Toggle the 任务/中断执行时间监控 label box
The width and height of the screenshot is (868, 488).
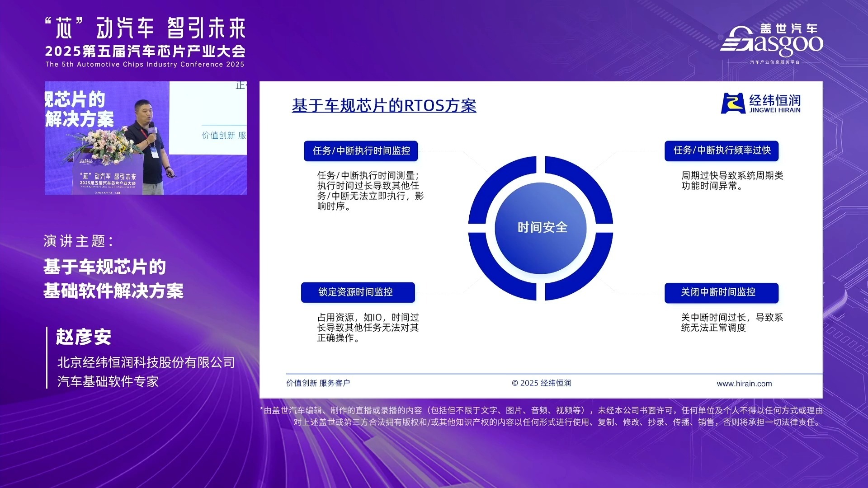coord(361,151)
